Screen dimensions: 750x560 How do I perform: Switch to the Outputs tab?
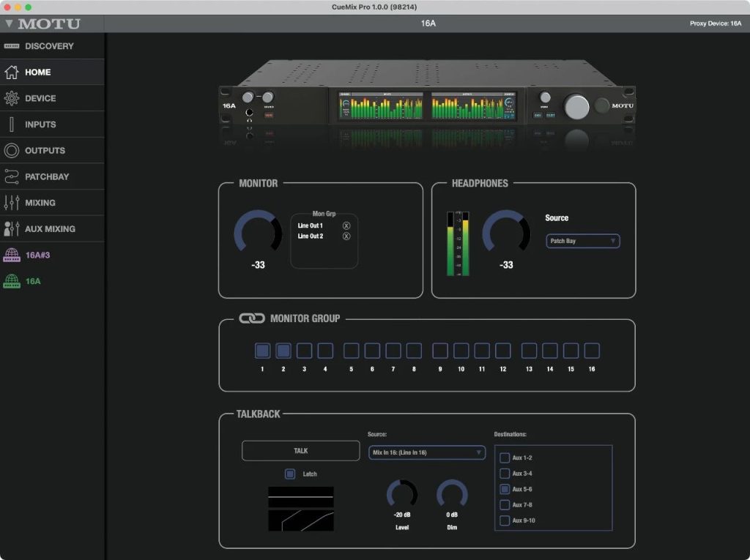(45, 151)
